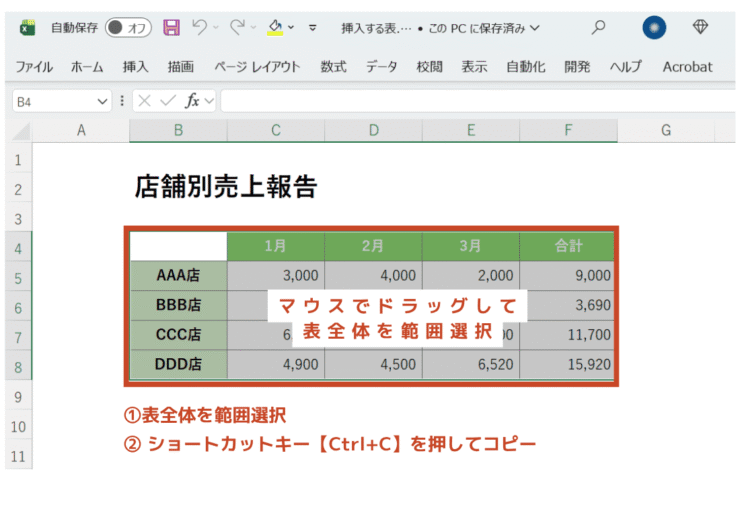Image resolution: width=740 pixels, height=505 pixels.
Task: Switch to the 挿入 tab
Action: pos(135,67)
